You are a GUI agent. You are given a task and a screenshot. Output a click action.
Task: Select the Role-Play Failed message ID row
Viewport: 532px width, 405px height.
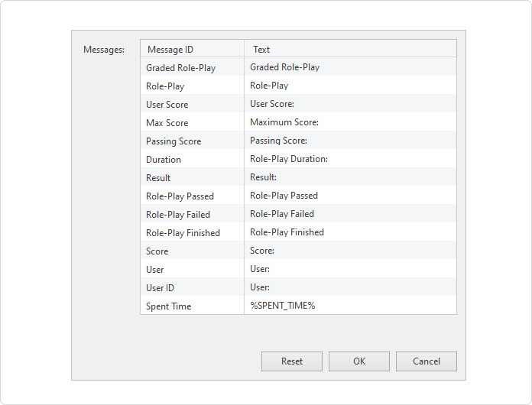(x=192, y=215)
